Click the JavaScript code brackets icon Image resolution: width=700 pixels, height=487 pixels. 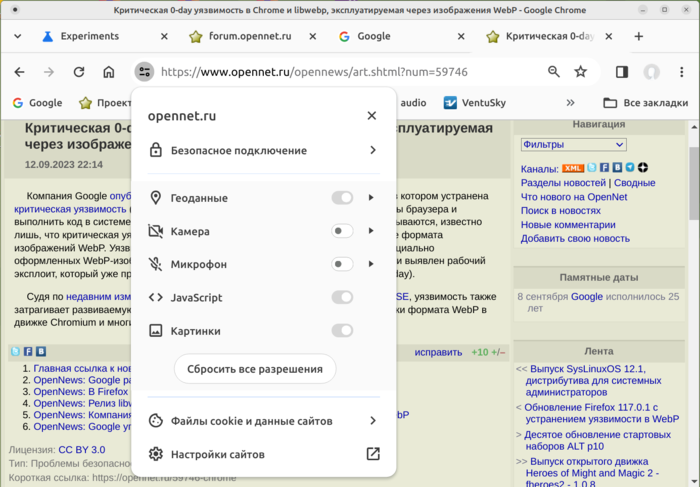[155, 297]
